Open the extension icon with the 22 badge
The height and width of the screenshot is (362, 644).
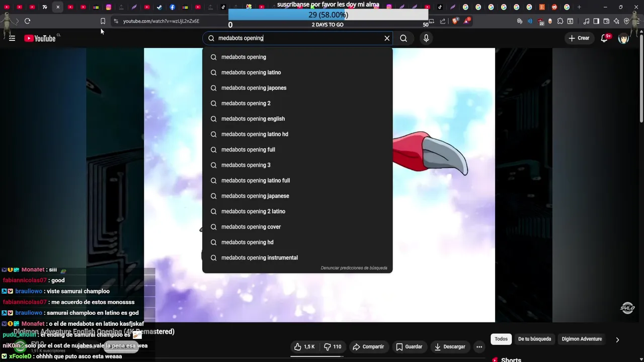pos(541,21)
